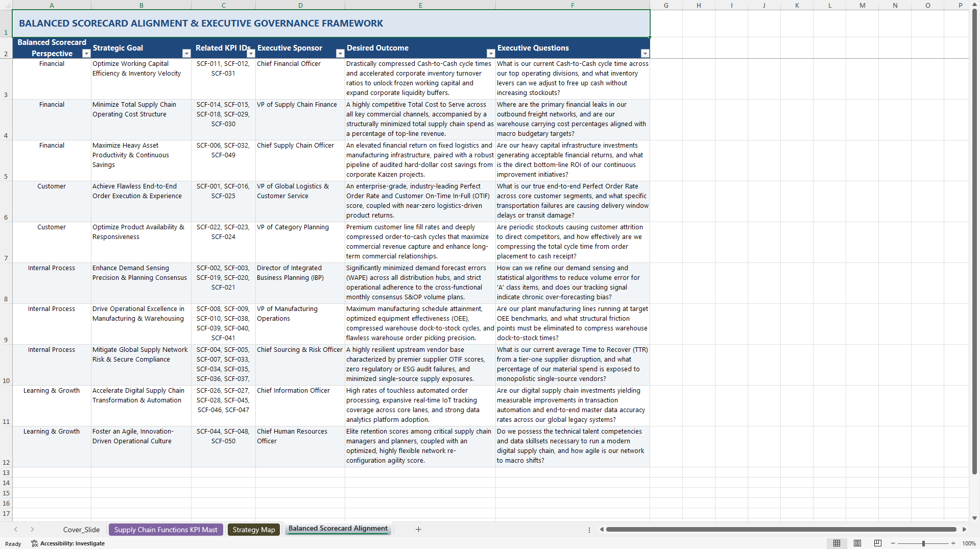Select 'Drive Operational Excellence in Manufacturing' cell
Viewport: 980px width, 549px height.
pyautogui.click(x=141, y=324)
